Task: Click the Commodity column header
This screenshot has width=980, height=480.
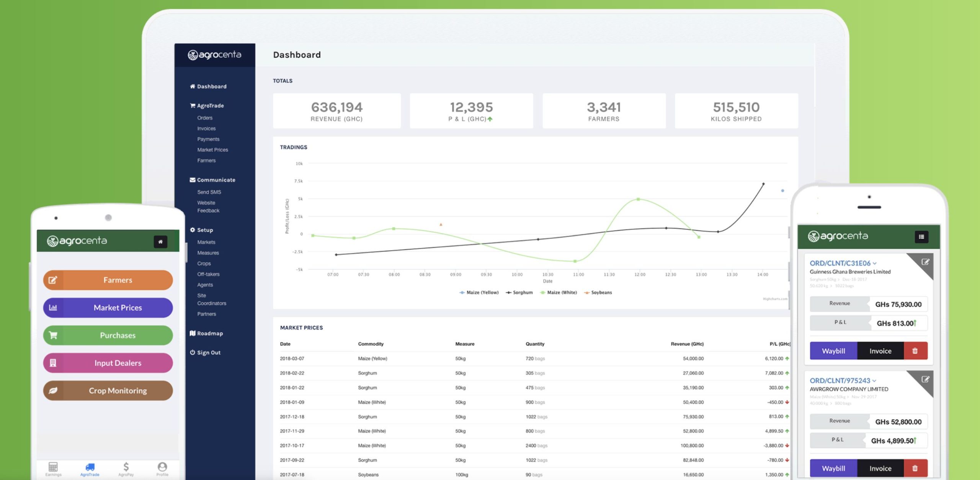Action: pos(371,344)
